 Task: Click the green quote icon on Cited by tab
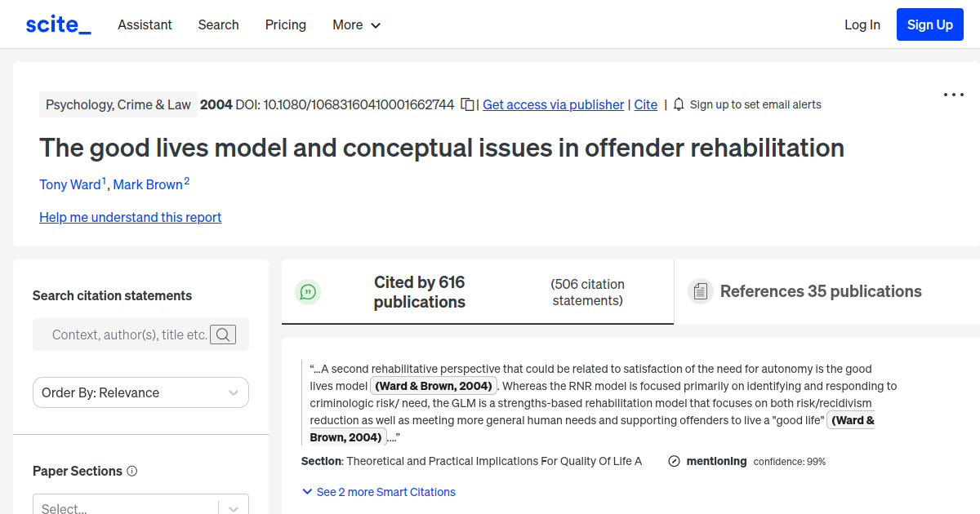click(x=308, y=291)
